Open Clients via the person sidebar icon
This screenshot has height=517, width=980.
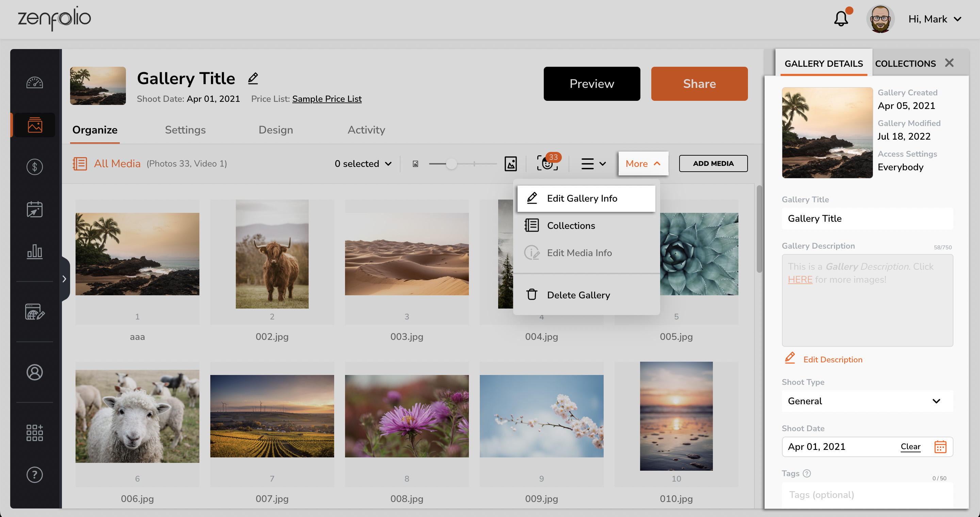35,372
